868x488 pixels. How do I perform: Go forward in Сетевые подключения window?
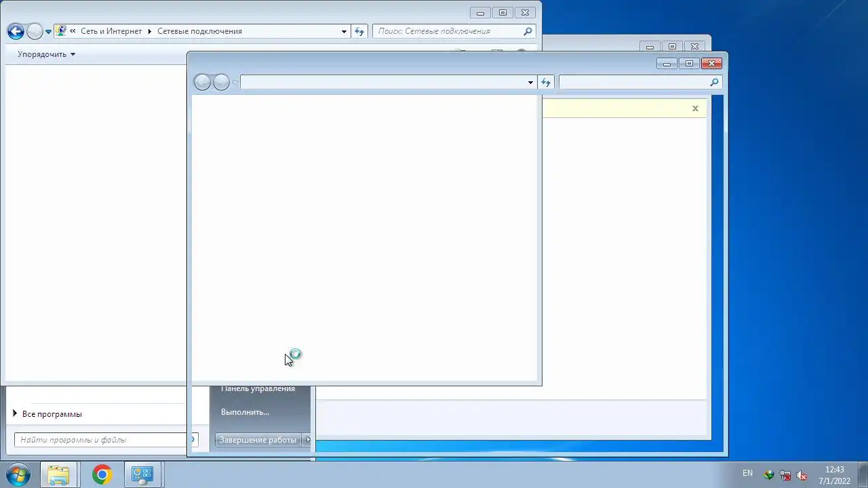tap(35, 31)
